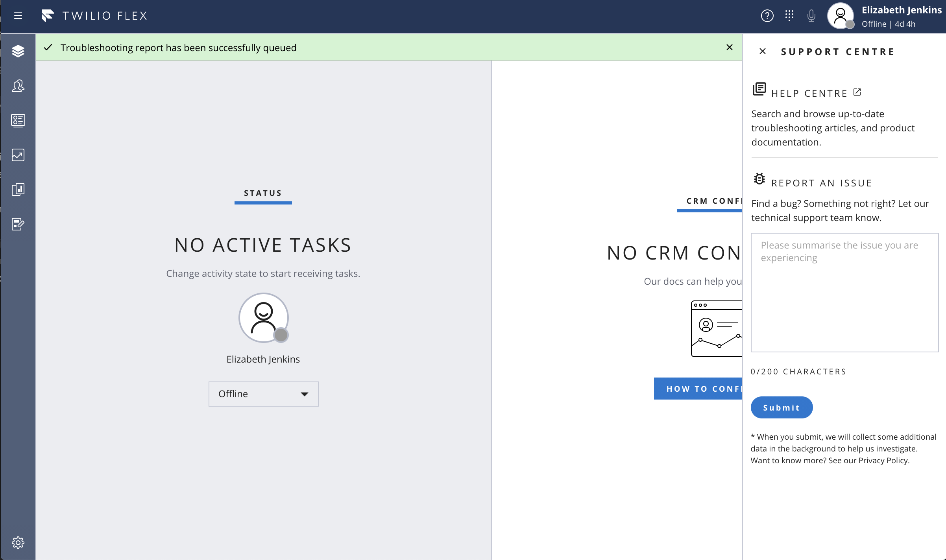Click the Twilio Flex logo

pyautogui.click(x=94, y=16)
